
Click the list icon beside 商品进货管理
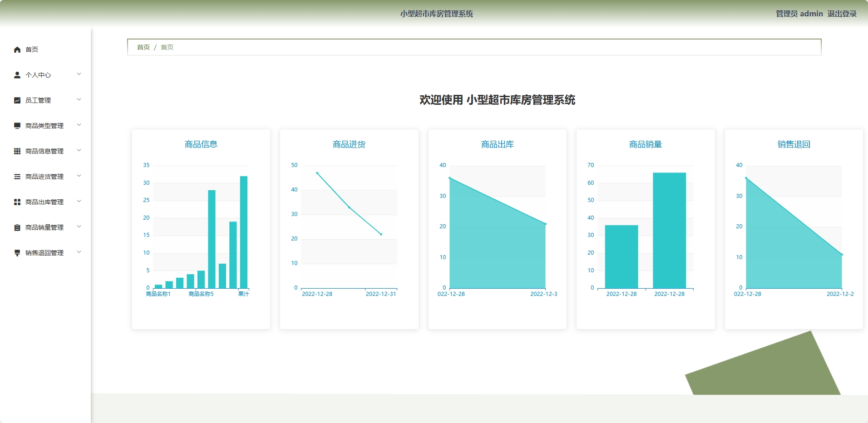point(17,177)
